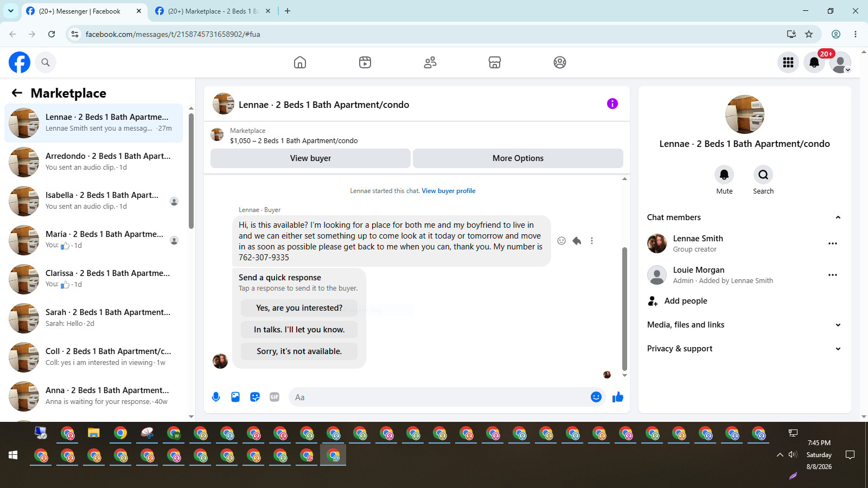The width and height of the screenshot is (868, 488).
Task: Open the GIF picker
Action: coord(275,397)
